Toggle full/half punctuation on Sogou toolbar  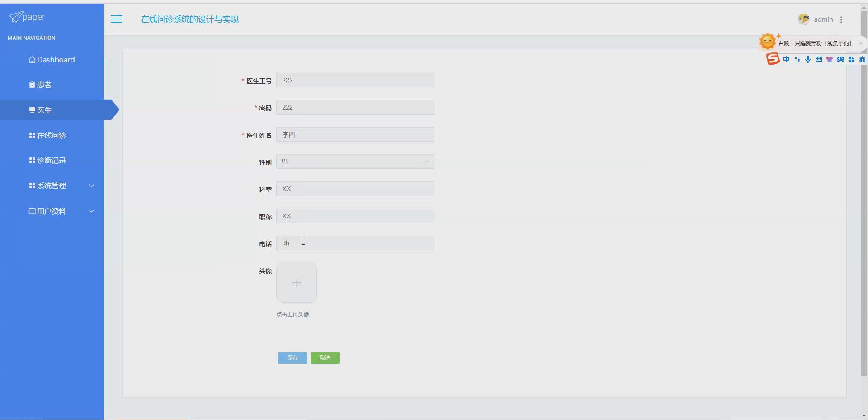(x=797, y=59)
